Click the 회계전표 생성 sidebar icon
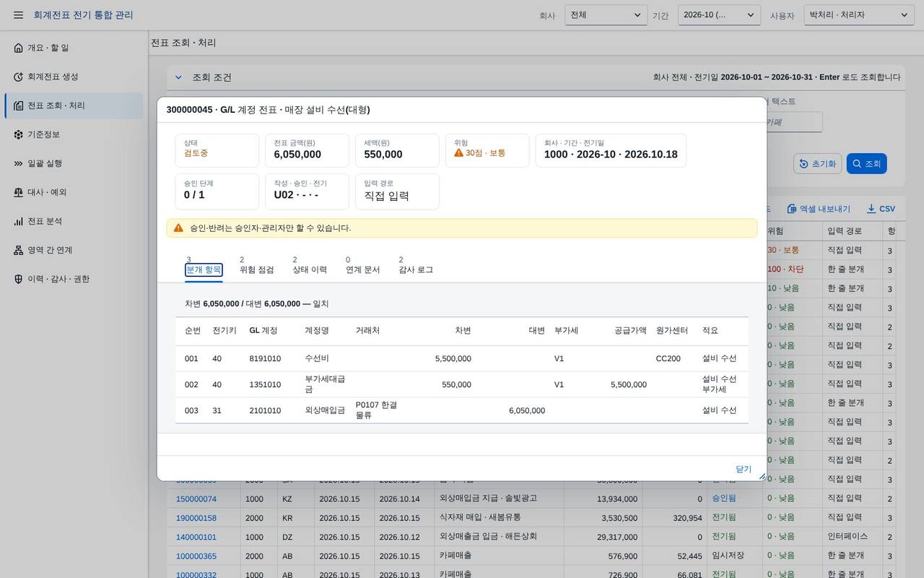Image resolution: width=924 pixels, height=578 pixels. 18,77
